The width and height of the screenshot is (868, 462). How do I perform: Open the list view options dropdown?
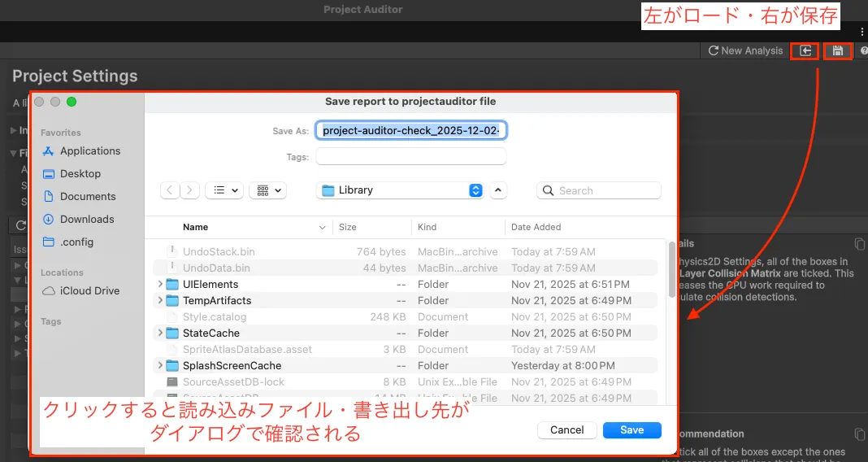(x=224, y=190)
